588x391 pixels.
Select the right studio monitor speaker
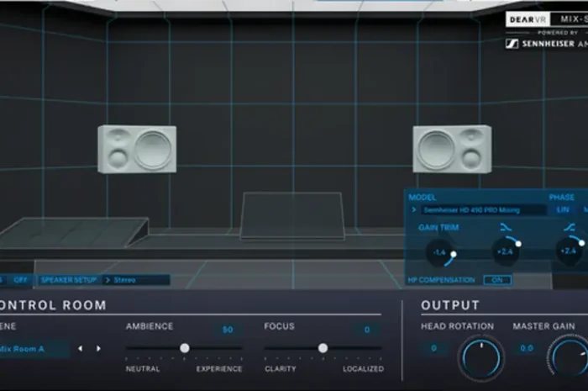click(x=452, y=150)
